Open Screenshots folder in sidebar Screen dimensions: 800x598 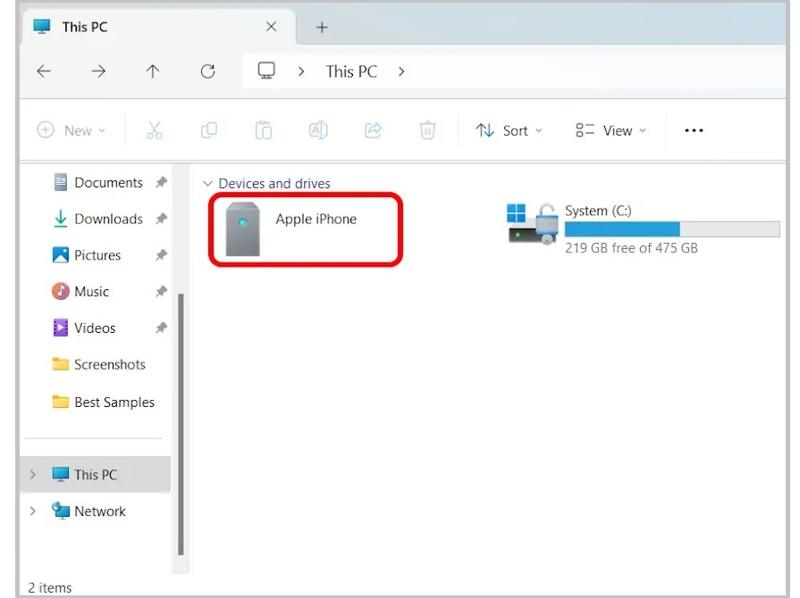click(99, 364)
